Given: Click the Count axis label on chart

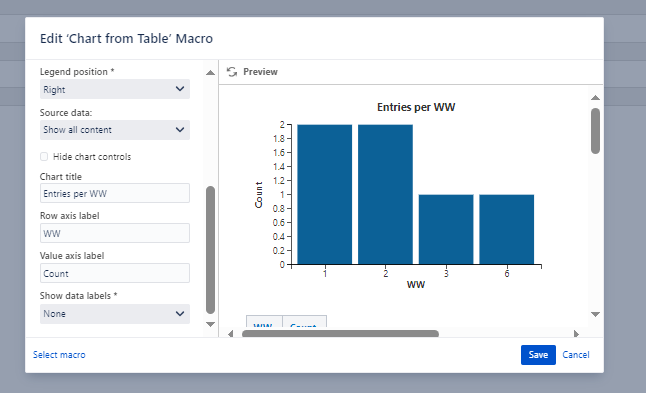Looking at the screenshot, I should pos(259,194).
